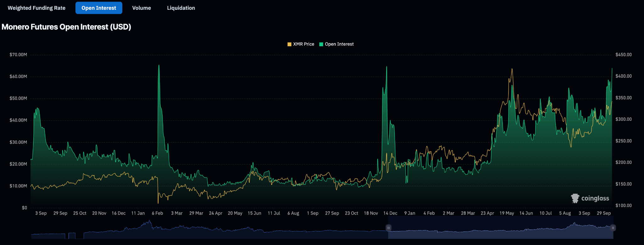Switch to the Liquidation tab
Image resolution: width=644 pixels, height=245 pixels.
(181, 8)
